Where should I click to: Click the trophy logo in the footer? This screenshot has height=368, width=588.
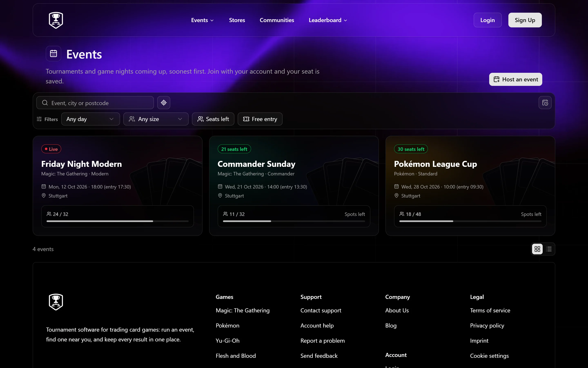(x=56, y=302)
